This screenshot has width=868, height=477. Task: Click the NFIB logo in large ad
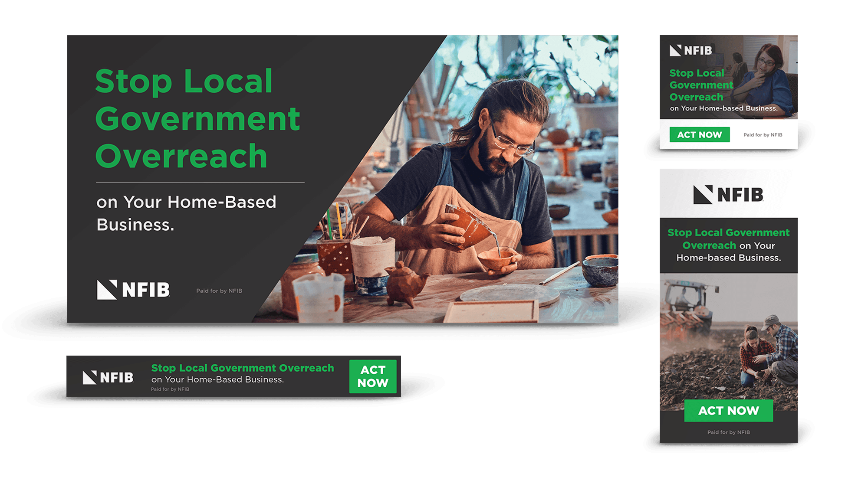click(133, 290)
